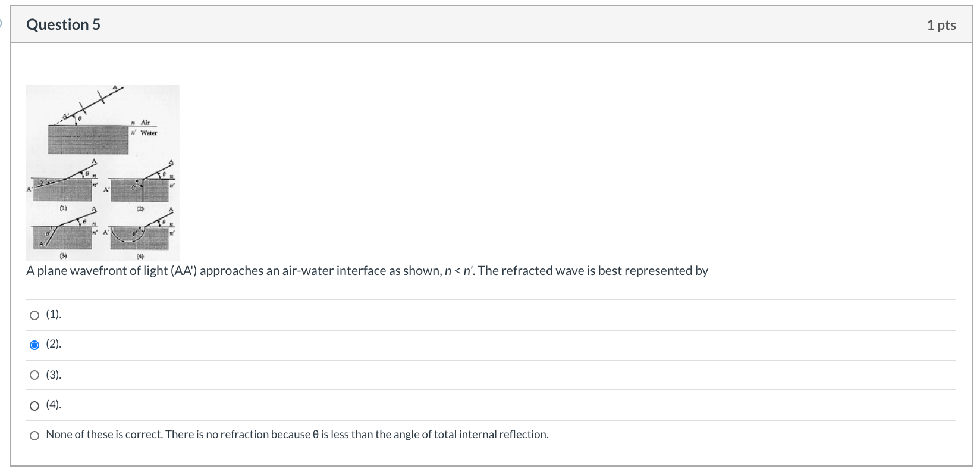Screen dimensions: 980x475
Task: Click the option text "(1)."
Action: [54, 314]
